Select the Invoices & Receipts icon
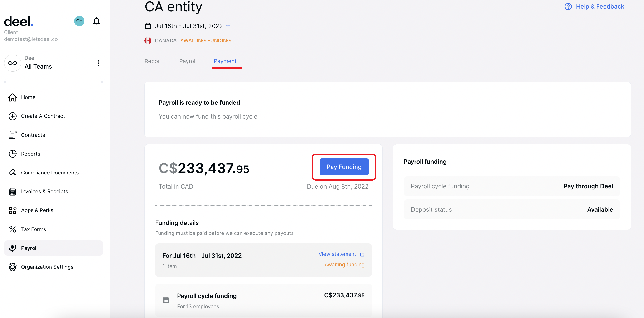644x318 pixels. [13, 191]
